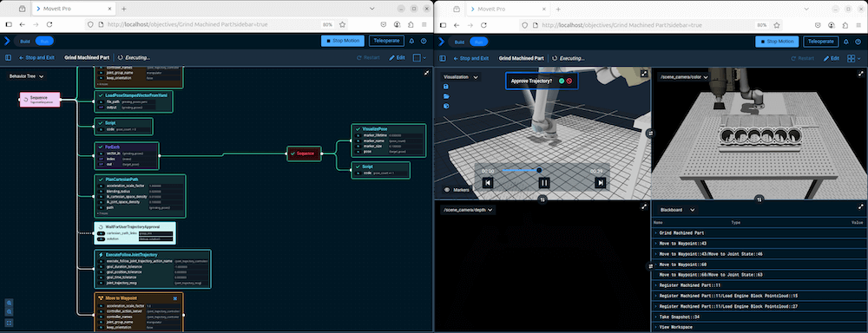Skip trajectory preview to end
This screenshot has height=333, width=868.
click(601, 182)
